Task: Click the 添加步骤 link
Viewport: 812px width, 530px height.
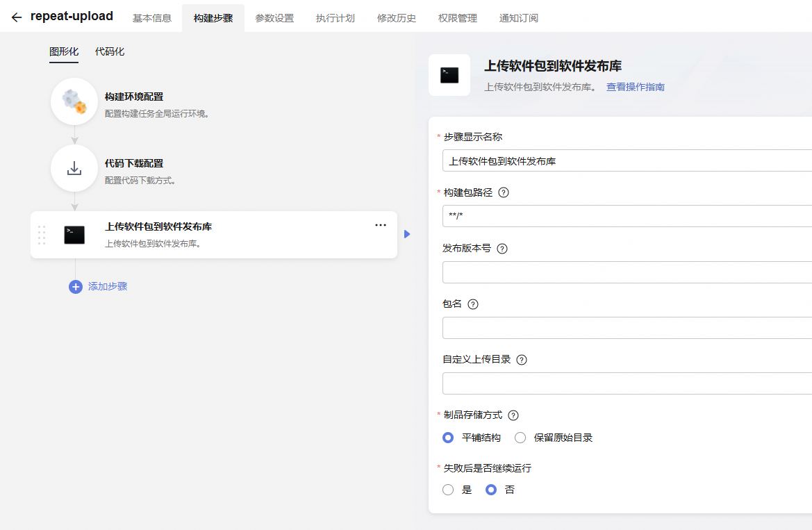Action: (x=108, y=286)
